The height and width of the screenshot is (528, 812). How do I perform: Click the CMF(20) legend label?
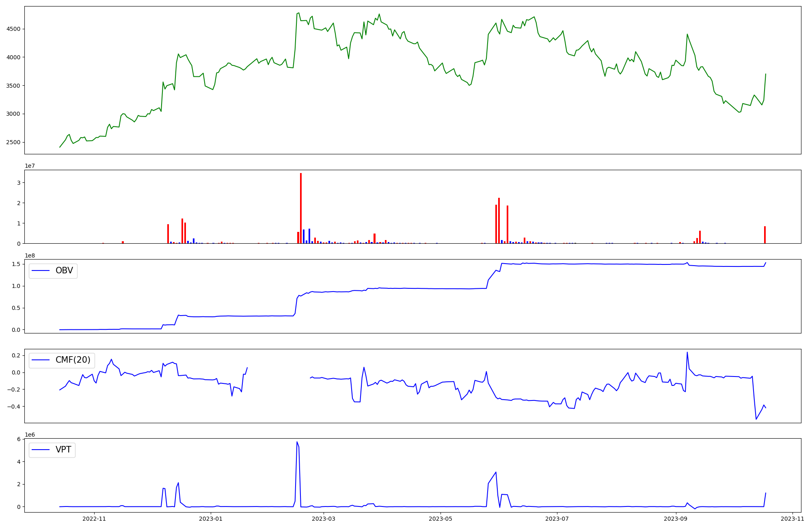pyautogui.click(x=73, y=360)
